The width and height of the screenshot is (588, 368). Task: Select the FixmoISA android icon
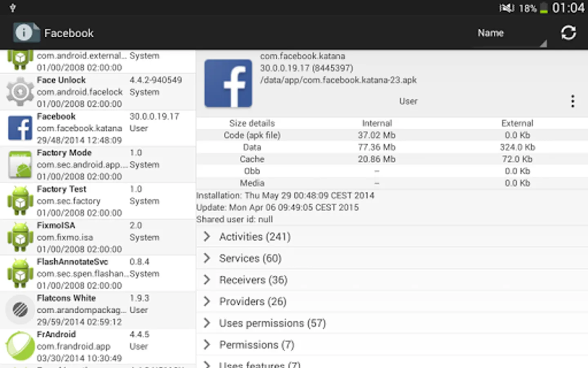point(20,237)
